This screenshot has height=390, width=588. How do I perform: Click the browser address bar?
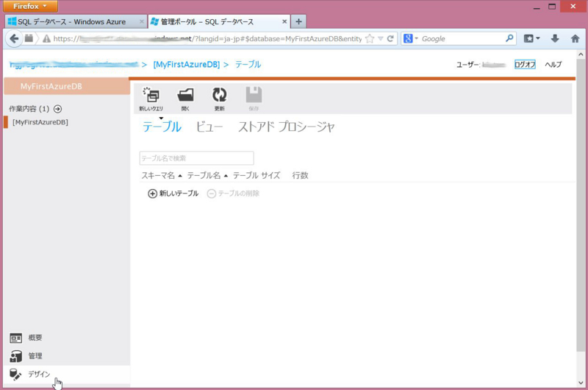[x=207, y=39]
